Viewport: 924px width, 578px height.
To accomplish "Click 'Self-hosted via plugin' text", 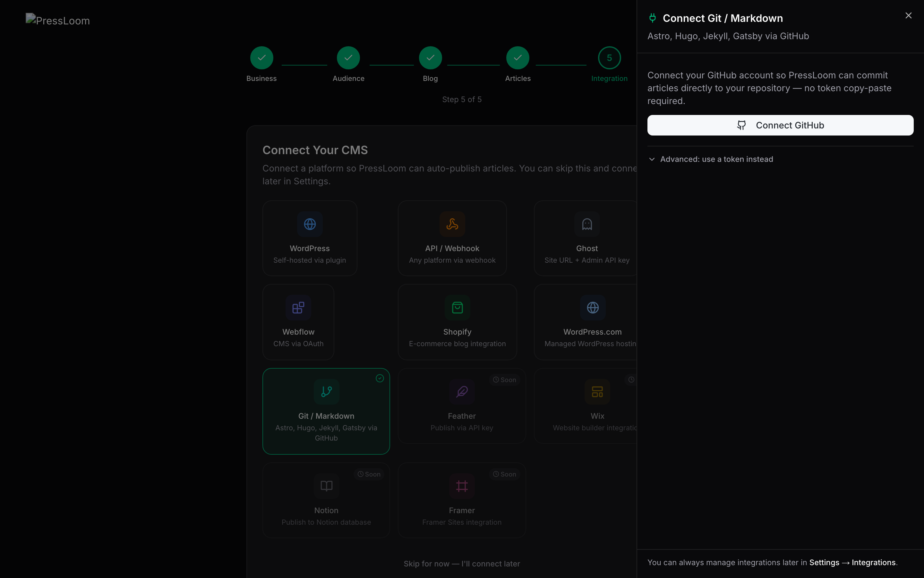I will [310, 260].
